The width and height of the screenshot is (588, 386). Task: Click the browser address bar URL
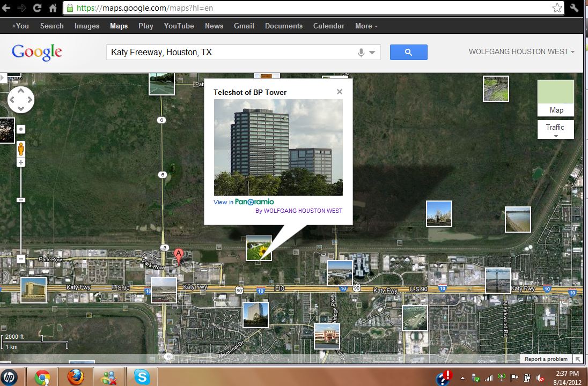click(145, 8)
